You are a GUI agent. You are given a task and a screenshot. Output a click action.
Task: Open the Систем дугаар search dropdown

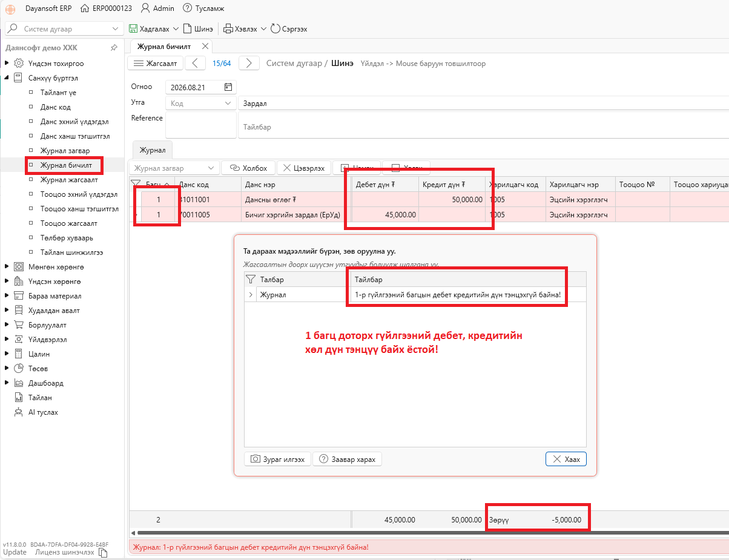(116, 28)
